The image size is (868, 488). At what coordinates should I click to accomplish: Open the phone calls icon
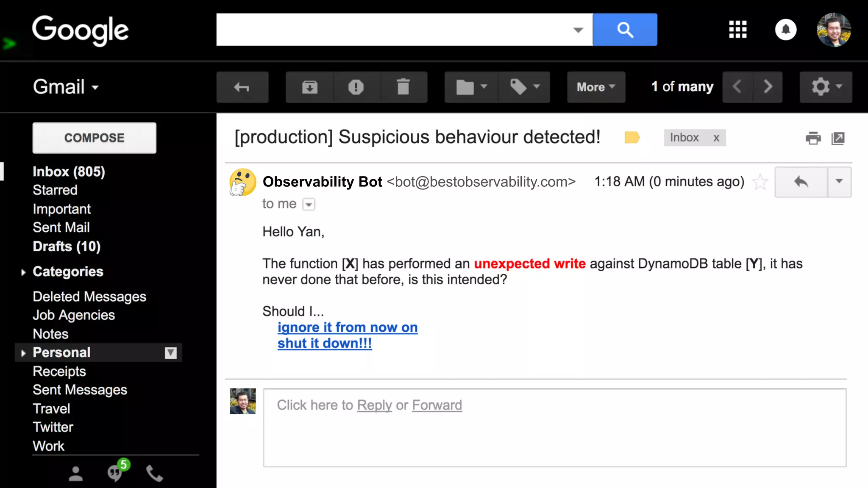[x=154, y=474]
